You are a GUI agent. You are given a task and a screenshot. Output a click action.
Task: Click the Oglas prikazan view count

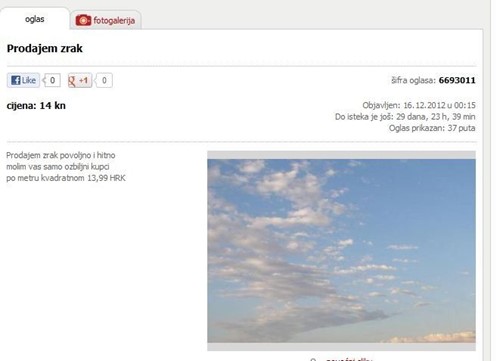pyautogui.click(x=432, y=128)
